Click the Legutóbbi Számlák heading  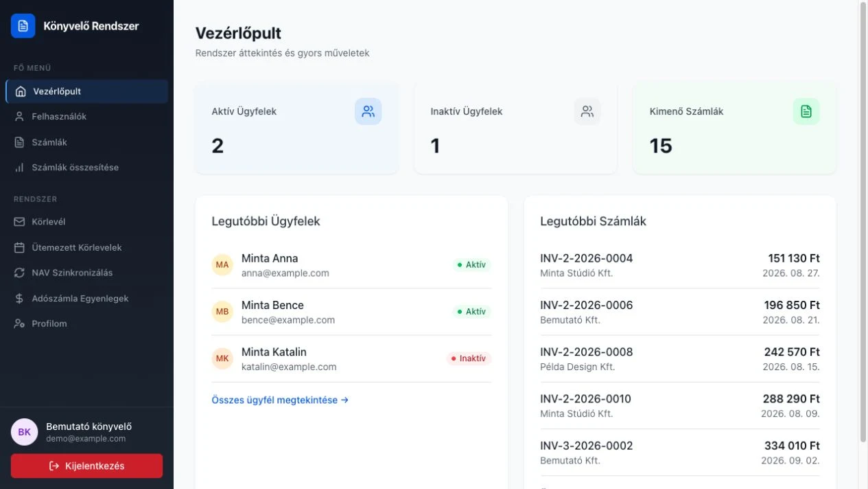pyautogui.click(x=593, y=221)
